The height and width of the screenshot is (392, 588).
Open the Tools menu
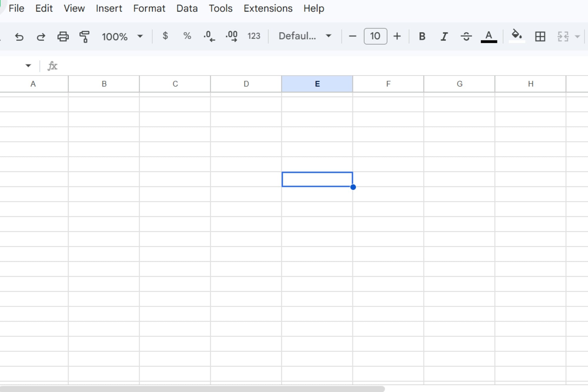(220, 8)
